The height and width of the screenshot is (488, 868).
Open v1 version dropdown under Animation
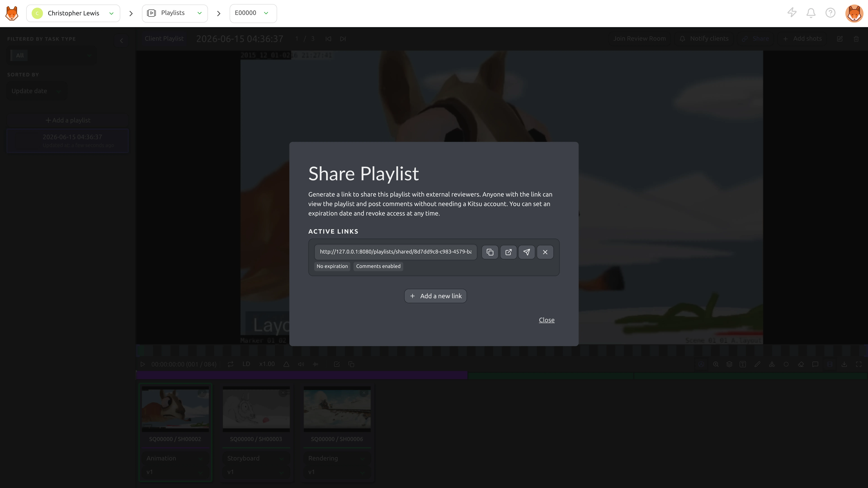[175, 472]
